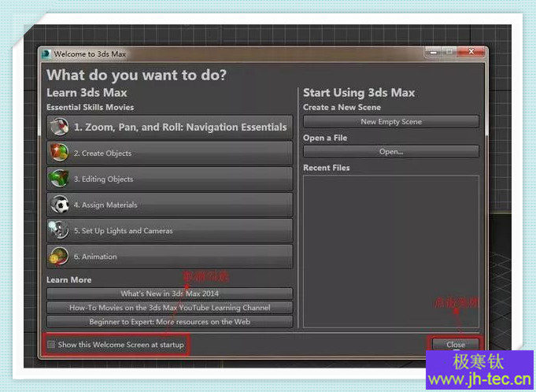Open the Zoom, Pan, and Roll navigation movie
This screenshot has width=536, height=392.
169,128
